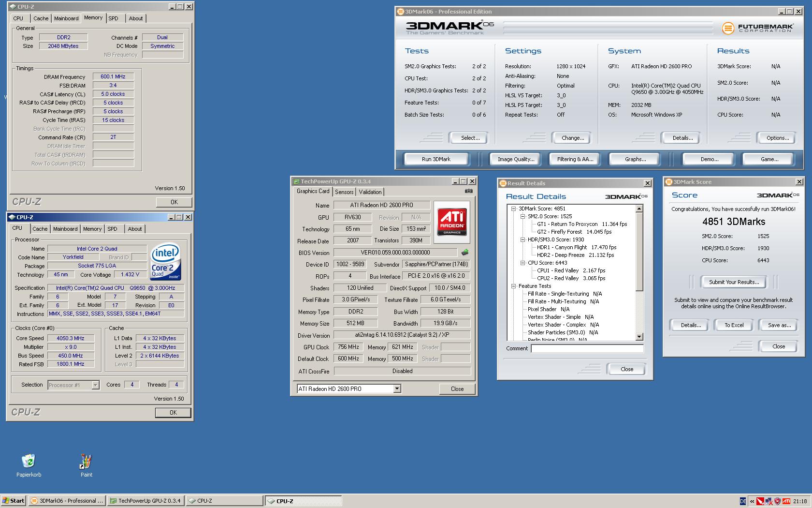
Task: Click the Run 3DMark button
Action: coord(436,159)
